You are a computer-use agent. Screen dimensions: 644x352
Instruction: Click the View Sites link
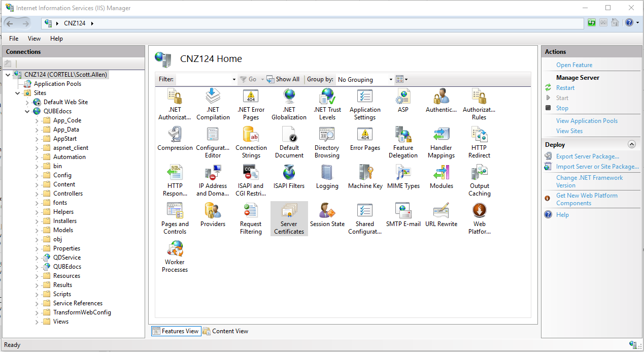click(x=569, y=131)
